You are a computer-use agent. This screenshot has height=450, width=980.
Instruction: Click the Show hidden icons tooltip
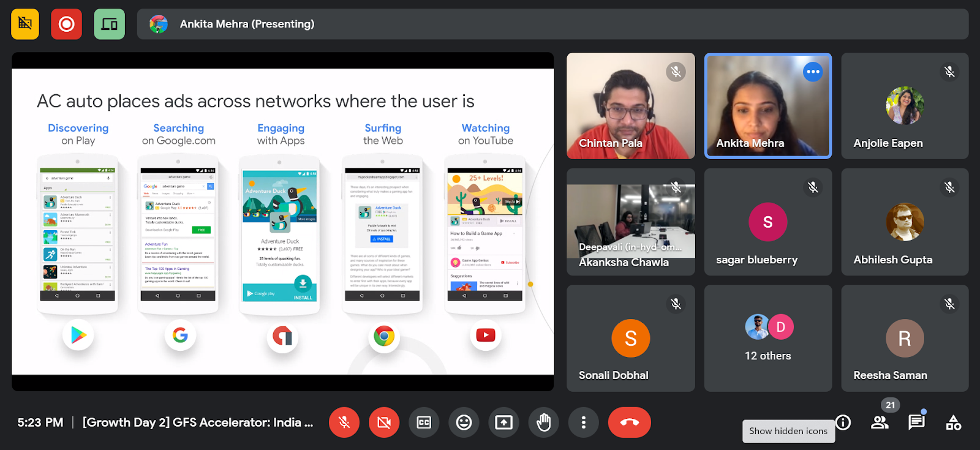pyautogui.click(x=788, y=431)
